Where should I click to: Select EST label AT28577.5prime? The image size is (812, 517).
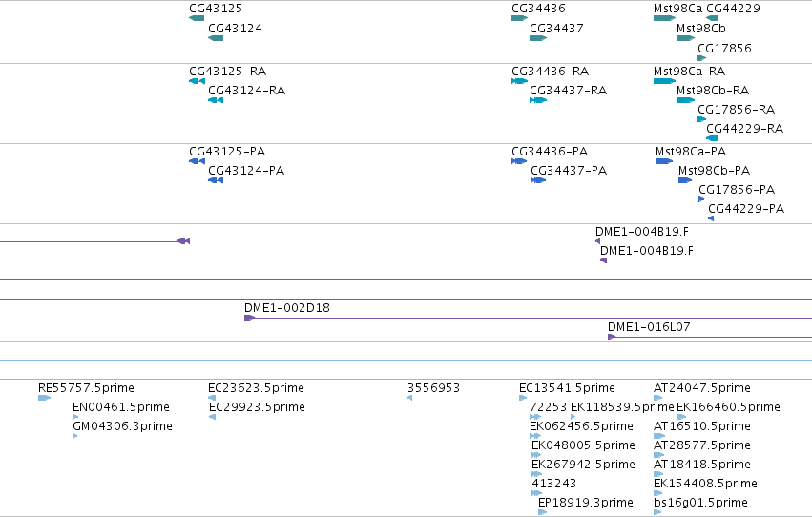[702, 445]
